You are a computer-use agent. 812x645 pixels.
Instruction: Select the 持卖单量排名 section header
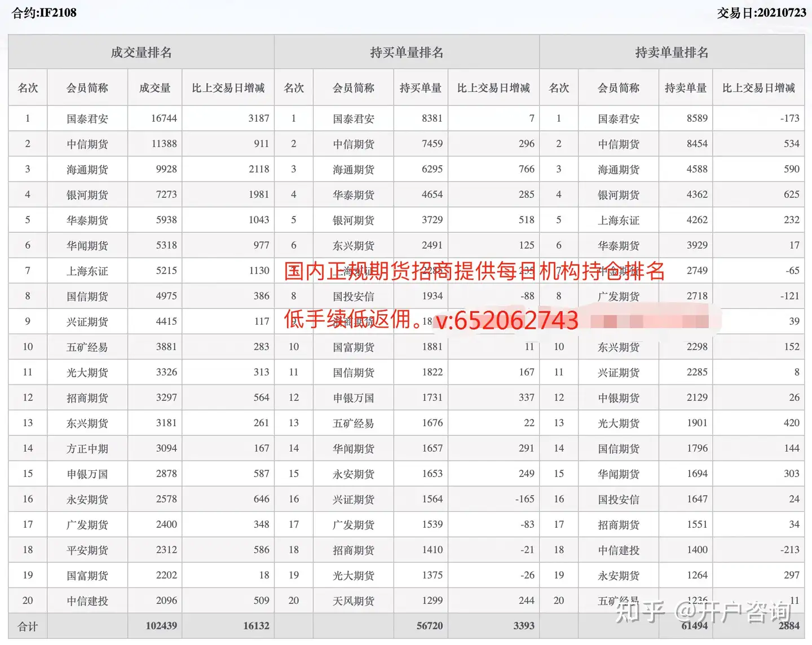pos(672,52)
